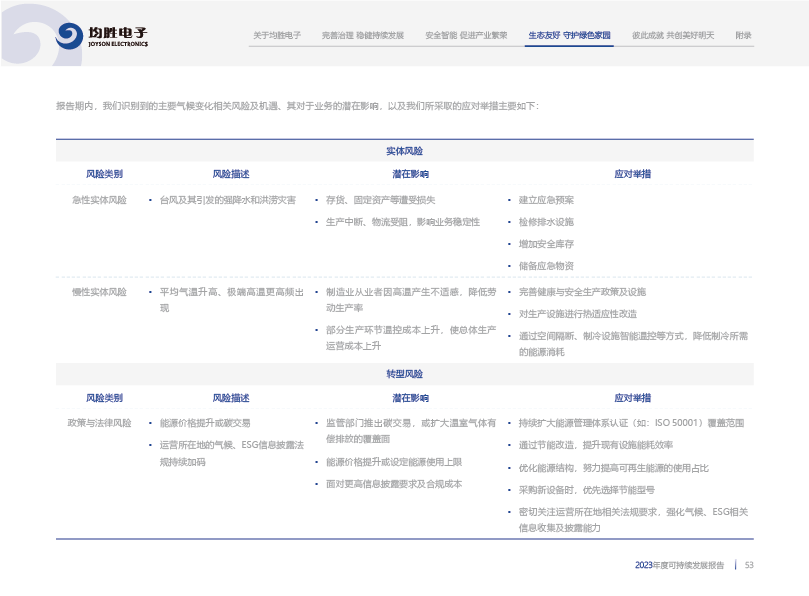Click the 储备应急物资 bullet item

point(546,266)
